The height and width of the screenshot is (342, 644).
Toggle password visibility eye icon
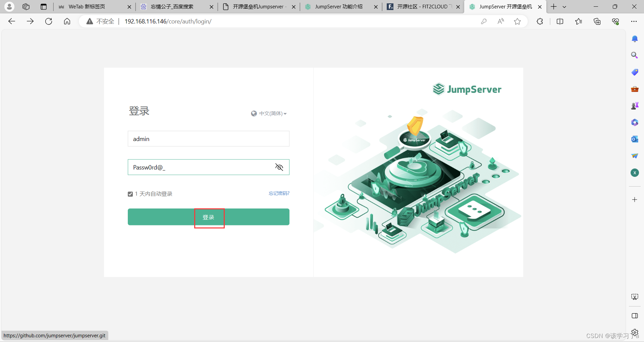point(279,167)
